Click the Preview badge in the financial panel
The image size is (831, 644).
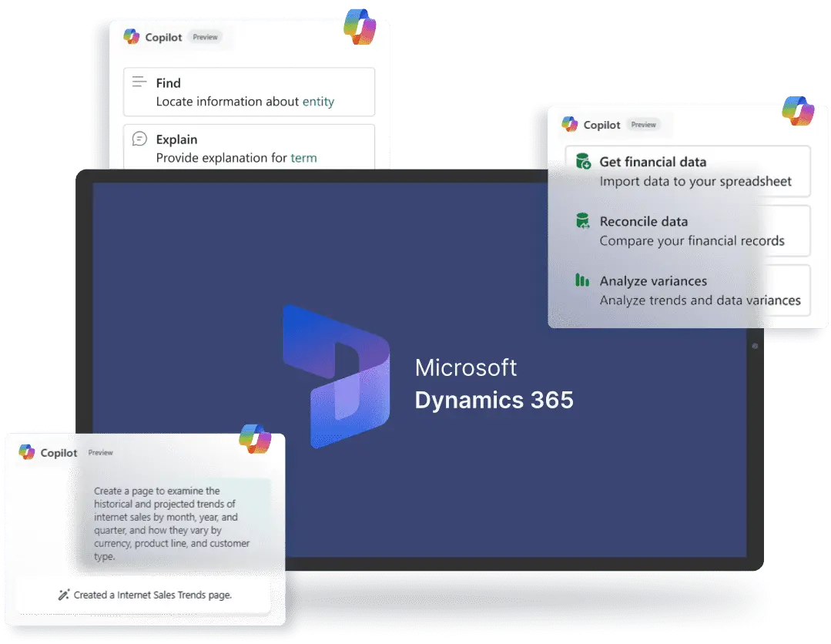[x=643, y=125]
